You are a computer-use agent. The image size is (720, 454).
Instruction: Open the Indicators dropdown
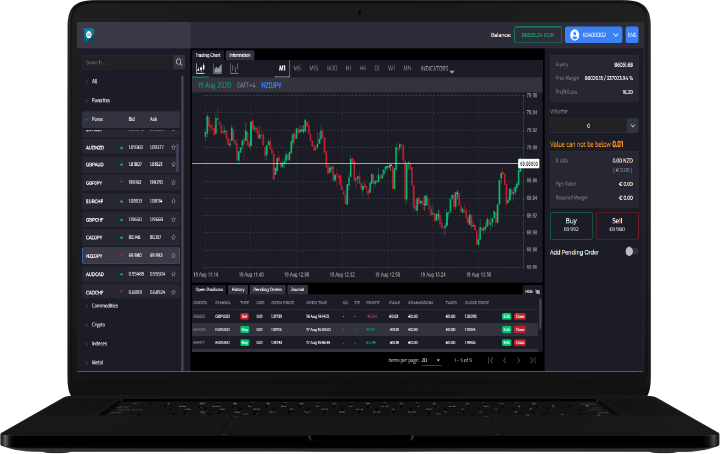436,69
